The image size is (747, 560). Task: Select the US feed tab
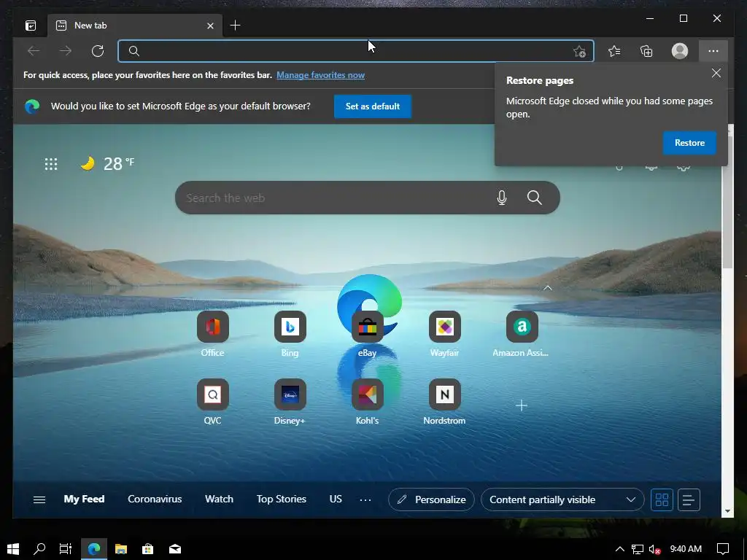(336, 499)
